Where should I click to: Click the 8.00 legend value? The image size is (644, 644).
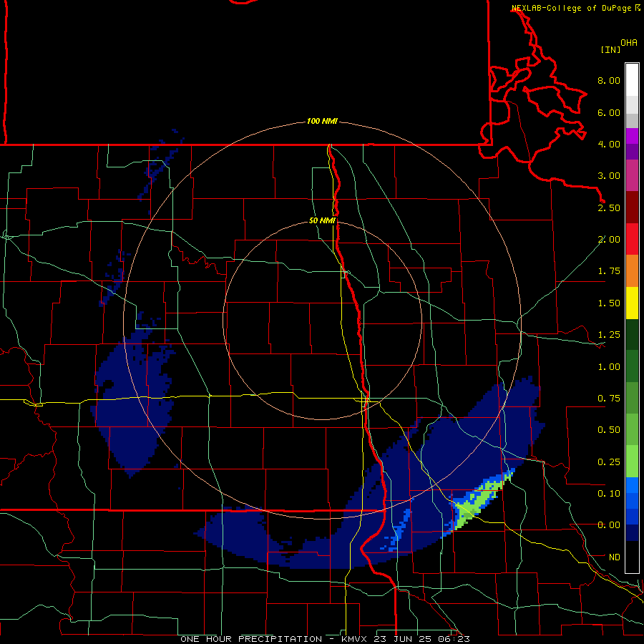click(x=609, y=80)
